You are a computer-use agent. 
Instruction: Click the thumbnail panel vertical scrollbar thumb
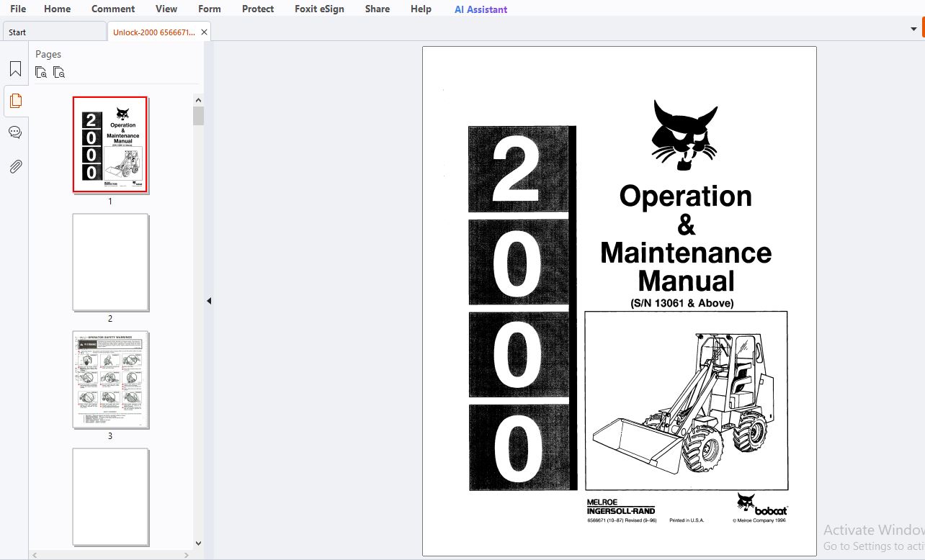point(199,116)
